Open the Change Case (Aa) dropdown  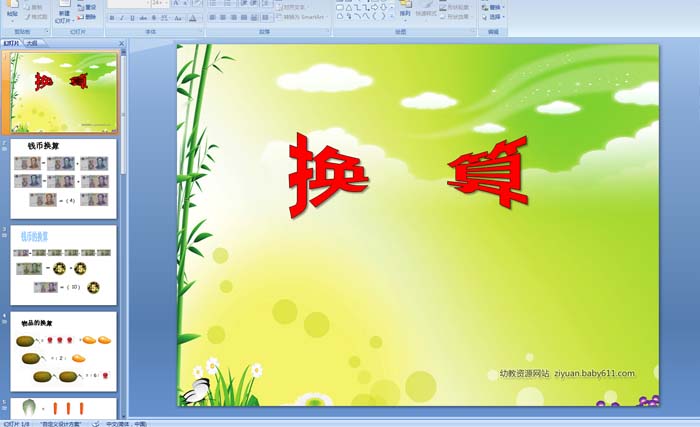point(178,18)
